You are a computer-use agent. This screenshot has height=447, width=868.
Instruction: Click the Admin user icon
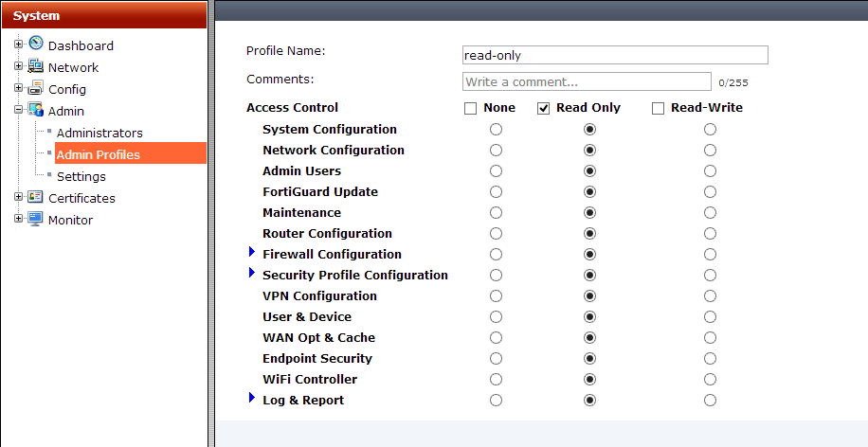[35, 110]
